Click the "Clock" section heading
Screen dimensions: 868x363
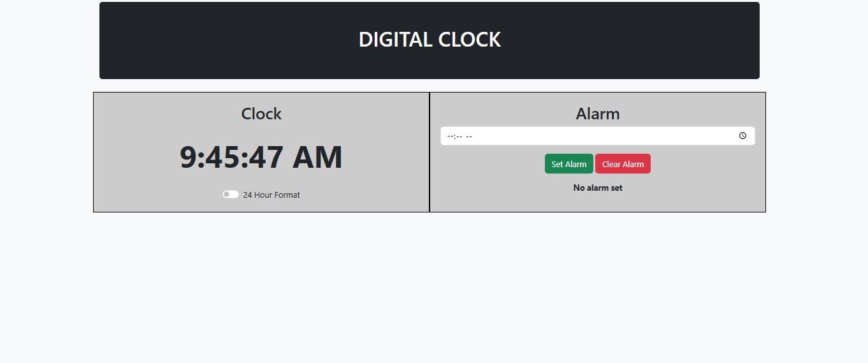261,114
